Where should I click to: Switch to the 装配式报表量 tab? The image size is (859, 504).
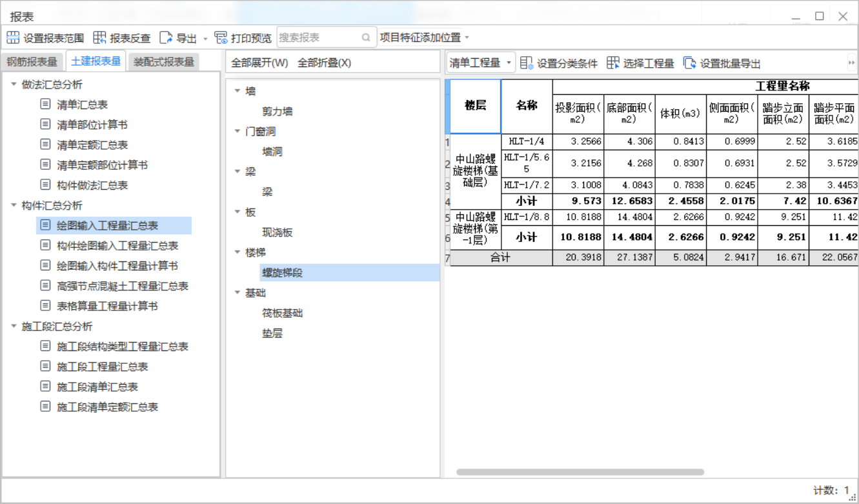coord(164,62)
